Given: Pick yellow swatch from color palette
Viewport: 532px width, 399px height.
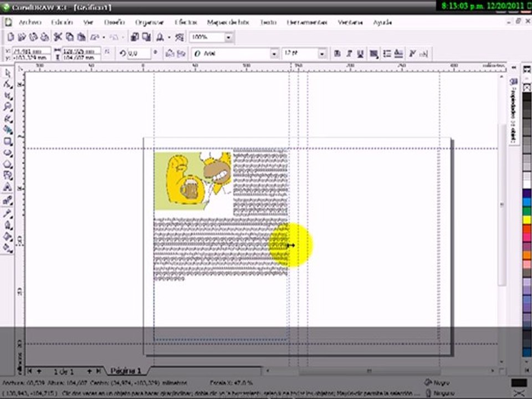Looking at the screenshot, I should click(x=526, y=220).
